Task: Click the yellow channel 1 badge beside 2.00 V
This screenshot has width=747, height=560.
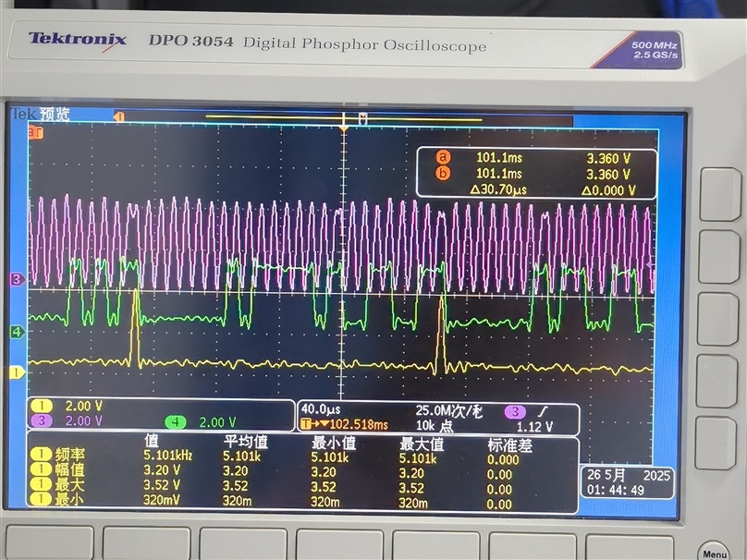Action: pos(42,407)
